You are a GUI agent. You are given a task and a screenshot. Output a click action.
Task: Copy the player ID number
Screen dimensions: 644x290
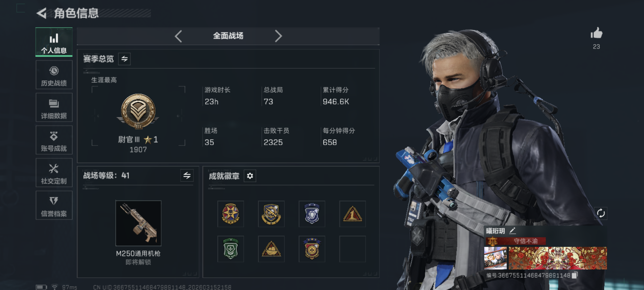[575, 275]
